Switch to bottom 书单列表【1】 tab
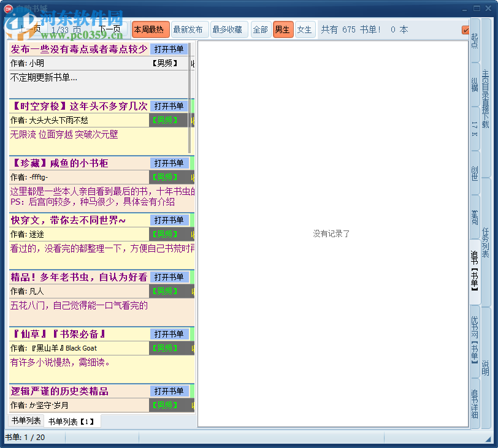The image size is (498, 448). pyautogui.click(x=71, y=422)
